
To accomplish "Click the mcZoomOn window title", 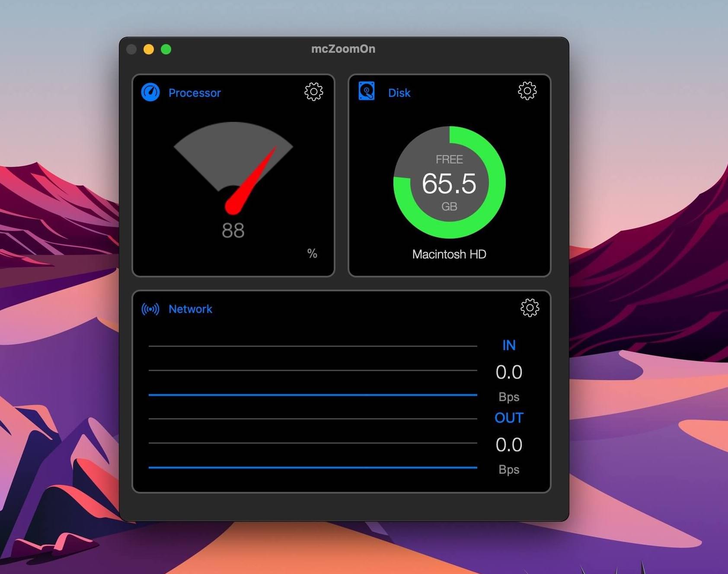I will (x=343, y=49).
